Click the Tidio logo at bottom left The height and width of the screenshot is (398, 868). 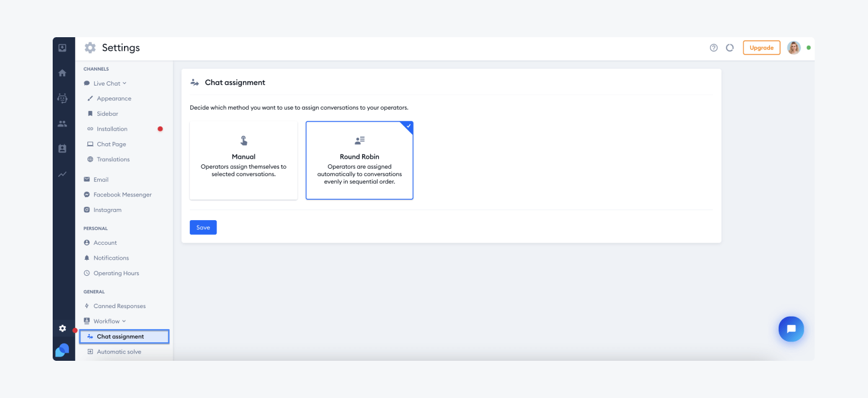[x=63, y=350]
